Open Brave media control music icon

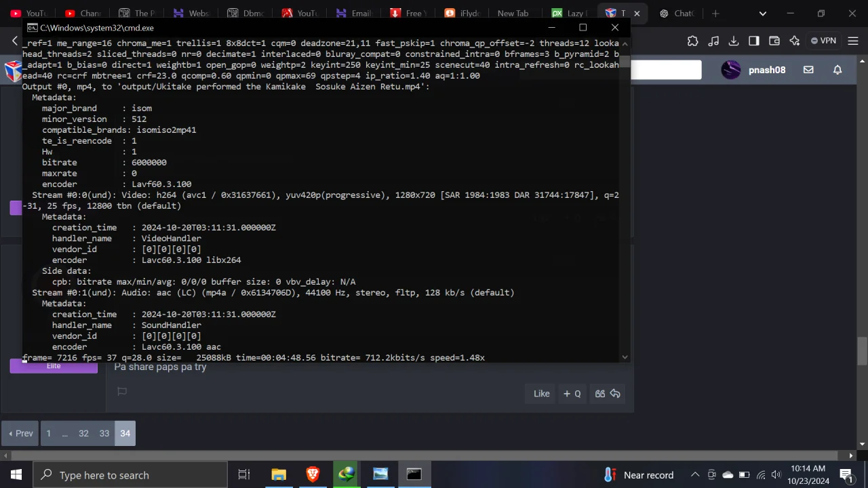click(713, 41)
